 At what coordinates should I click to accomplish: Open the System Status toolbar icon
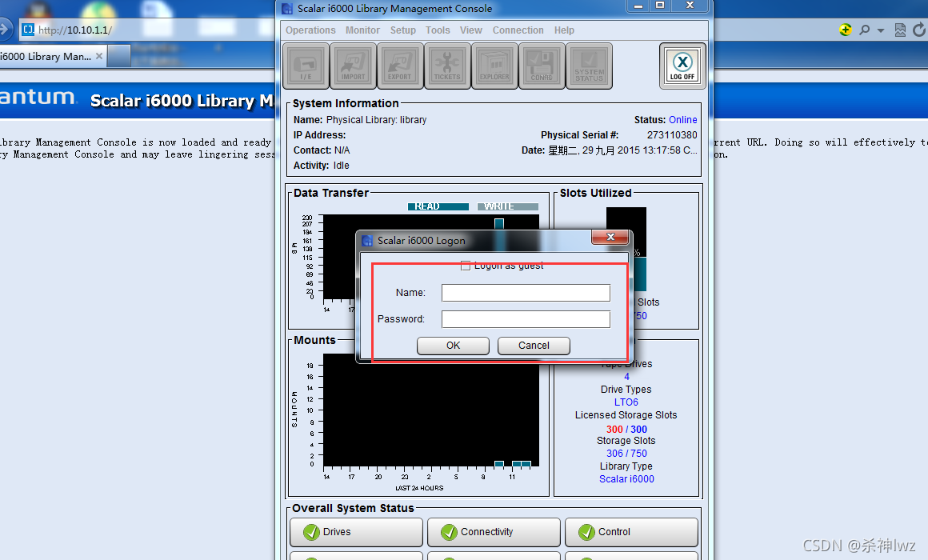coord(590,66)
